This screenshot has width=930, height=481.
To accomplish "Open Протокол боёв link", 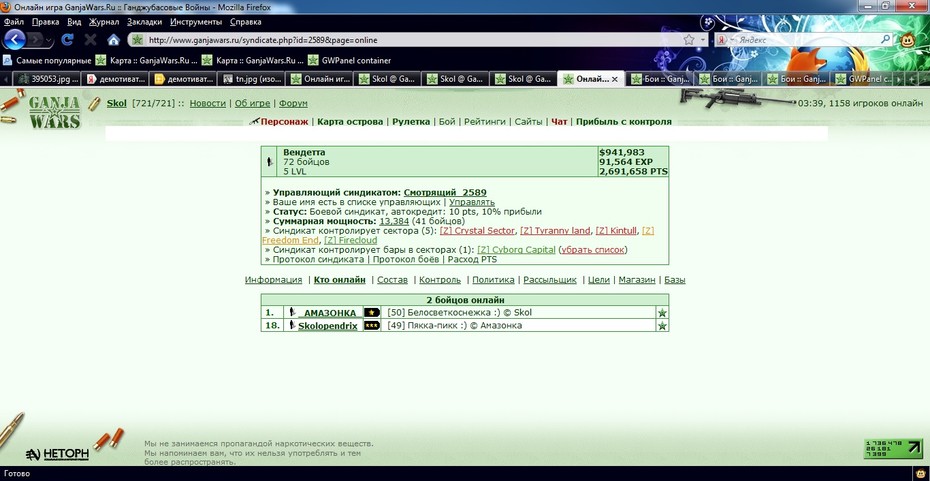I will [406, 259].
